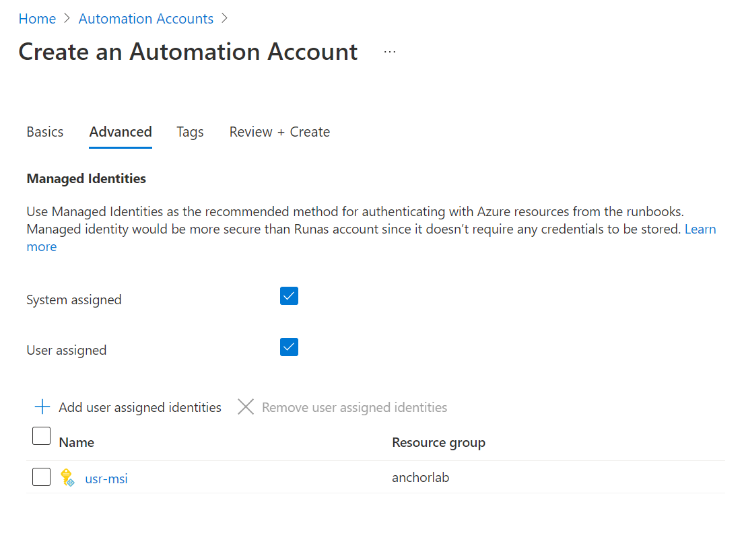Click Add user assigned identities
Screen dimensions: 744x560
140,407
